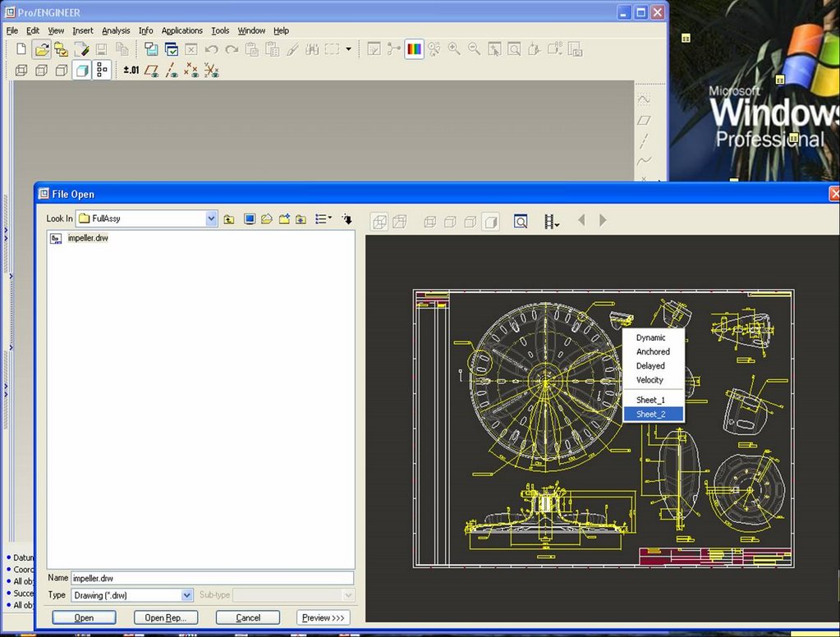The height and width of the screenshot is (637, 840).
Task: Click the Zoom In magnifier icon
Action: pyautogui.click(x=454, y=49)
